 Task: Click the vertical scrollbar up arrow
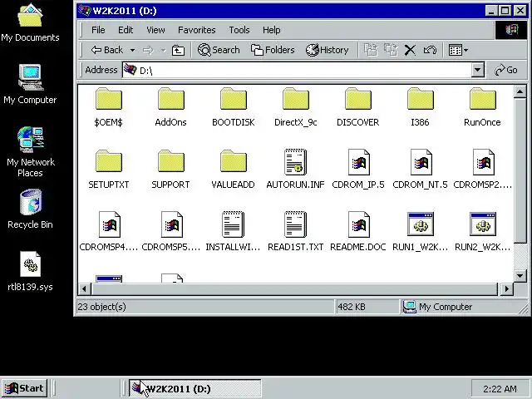(520, 91)
